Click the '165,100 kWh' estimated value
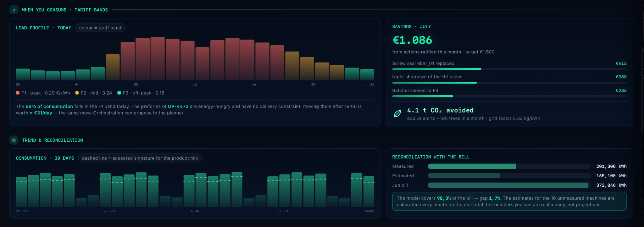 coord(611,176)
